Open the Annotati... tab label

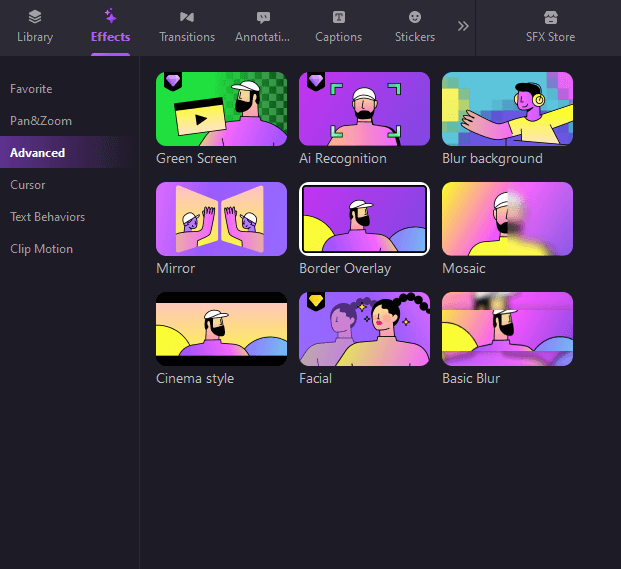pyautogui.click(x=263, y=37)
